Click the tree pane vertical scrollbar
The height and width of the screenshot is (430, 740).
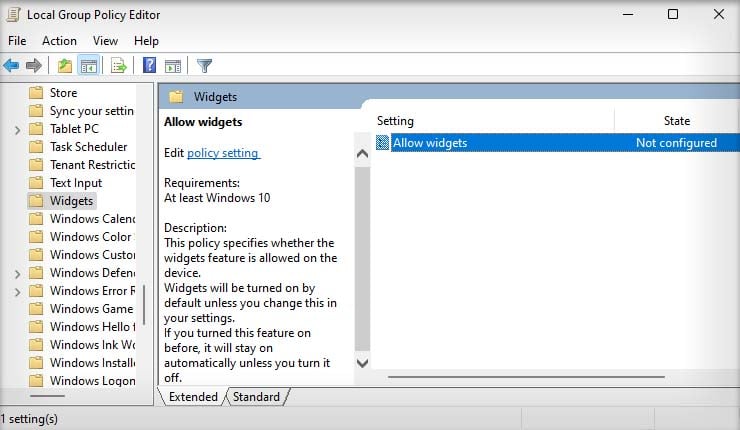point(144,305)
